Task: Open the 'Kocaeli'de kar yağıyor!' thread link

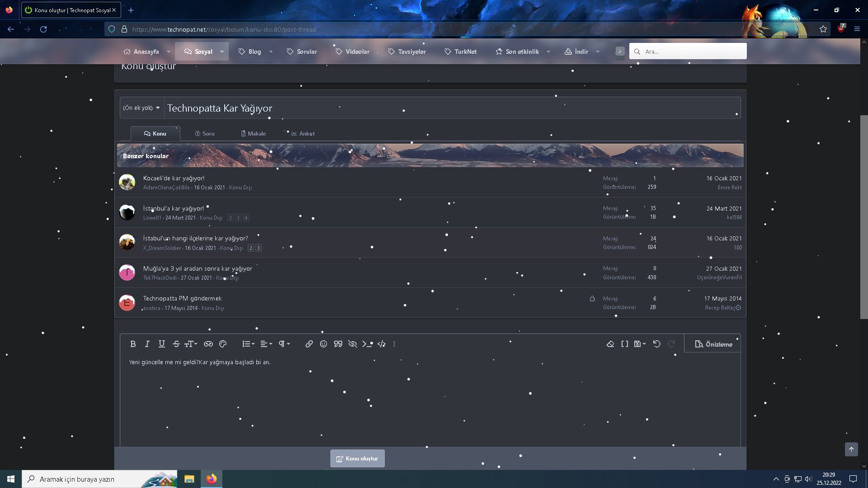Action: [174, 178]
